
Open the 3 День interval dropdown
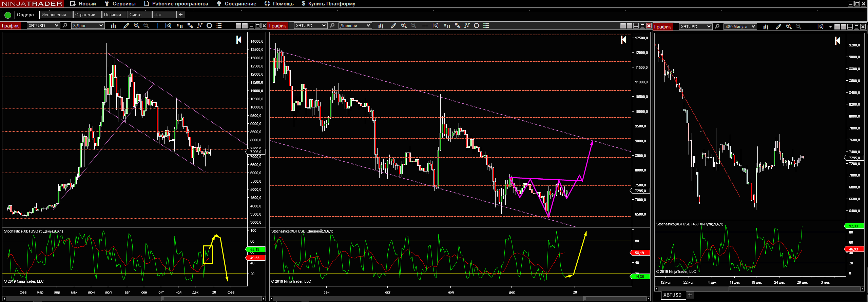point(88,26)
